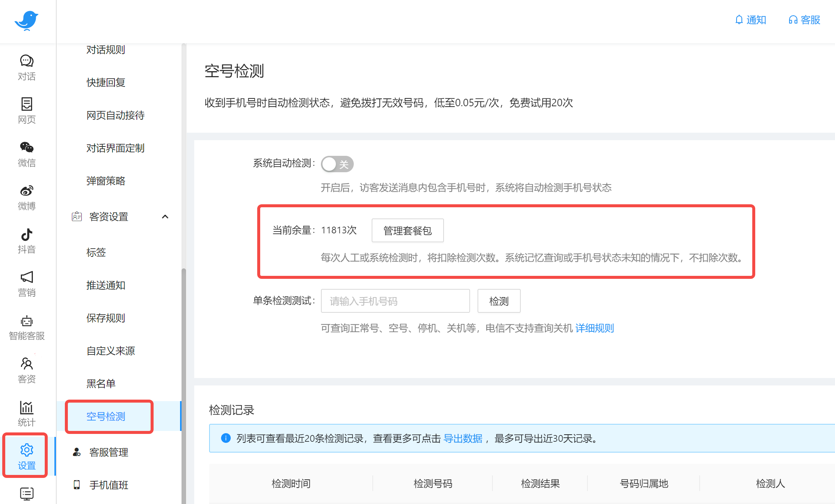Open the 智能客服 smart service module
This screenshot has height=504, width=835.
[x=26, y=328]
